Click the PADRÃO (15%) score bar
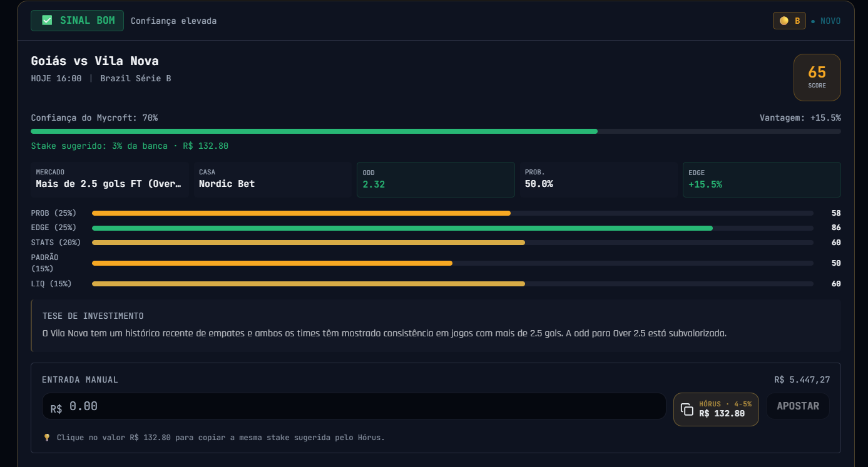Image resolution: width=868 pixels, height=467 pixels. click(x=452, y=263)
